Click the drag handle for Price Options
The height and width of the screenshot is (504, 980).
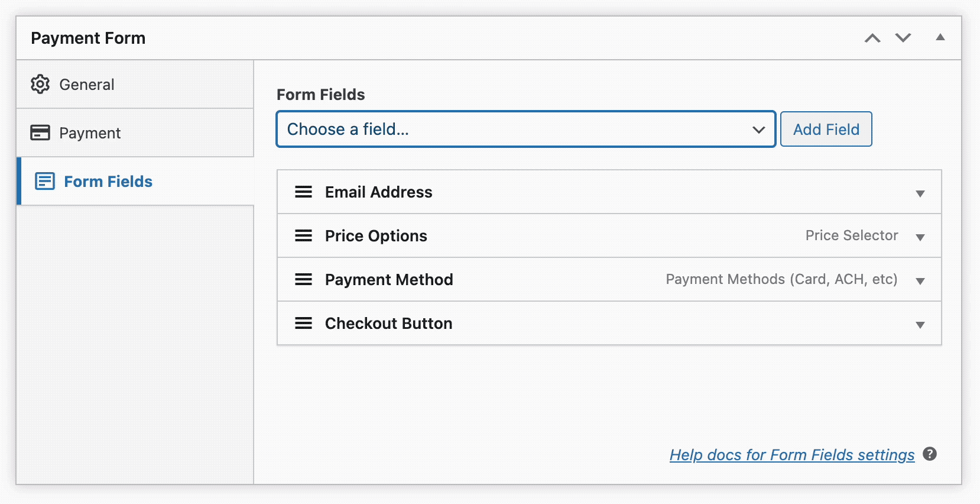click(303, 235)
